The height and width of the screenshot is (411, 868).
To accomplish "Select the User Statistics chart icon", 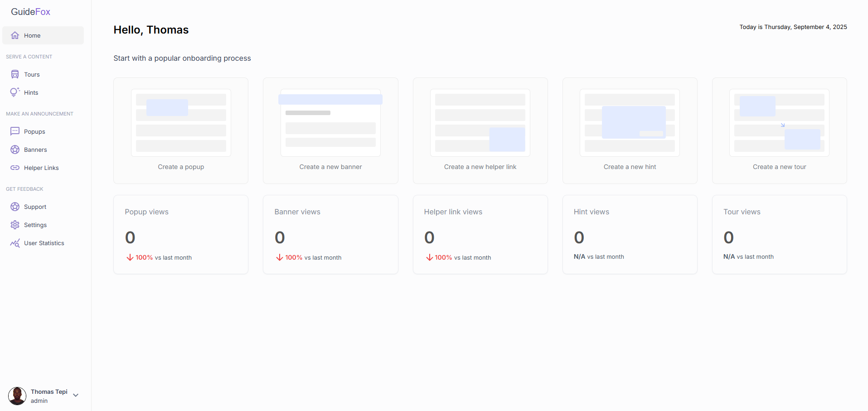I will pos(15,243).
